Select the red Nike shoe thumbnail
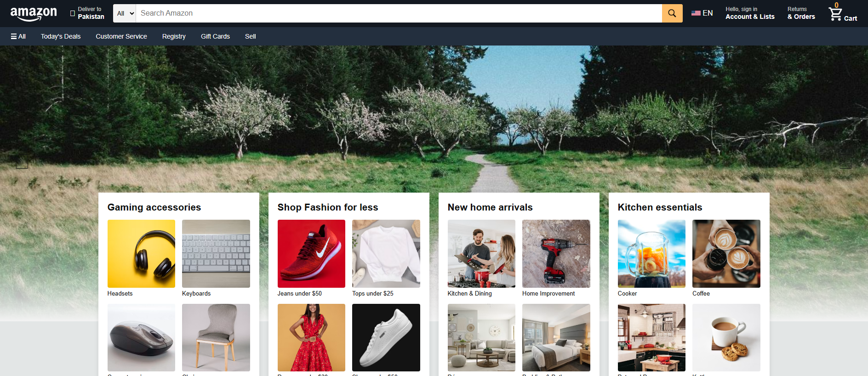The image size is (868, 376). pyautogui.click(x=311, y=254)
